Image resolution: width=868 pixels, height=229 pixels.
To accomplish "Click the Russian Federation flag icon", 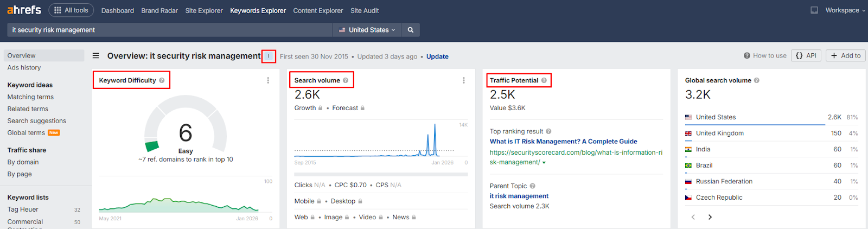I will click(688, 182).
